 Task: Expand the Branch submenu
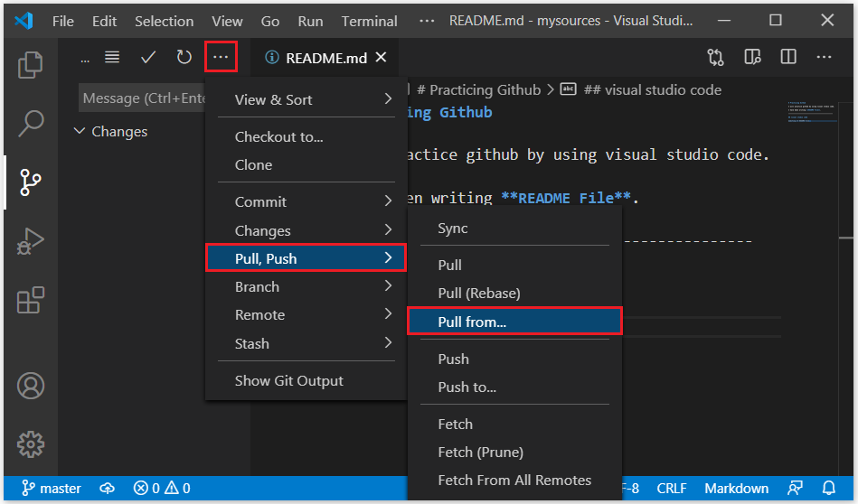(x=306, y=286)
